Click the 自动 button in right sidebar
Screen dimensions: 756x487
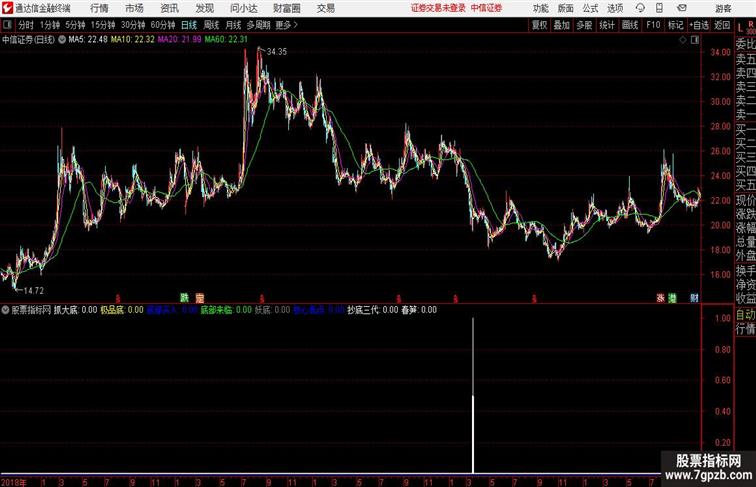point(745,315)
